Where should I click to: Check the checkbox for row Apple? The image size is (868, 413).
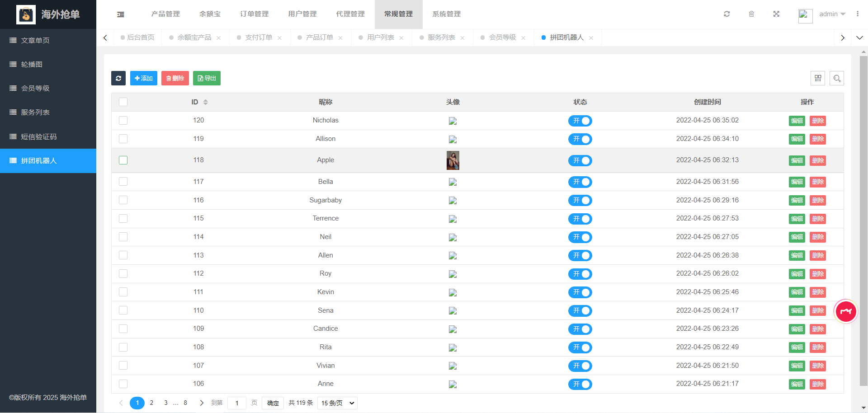(x=123, y=160)
